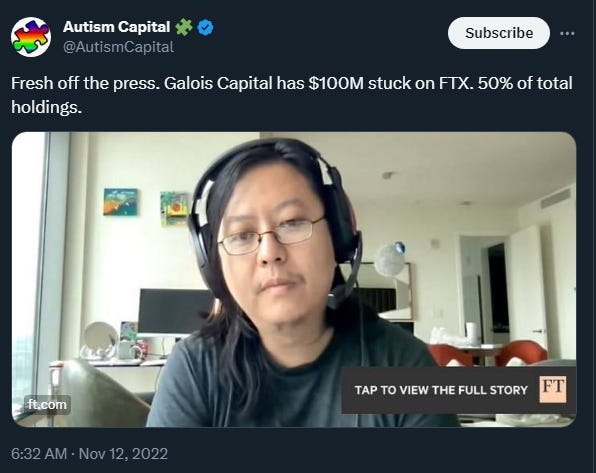
Task: Tap the 'TAP TO VIEW THE FULL STORY' banner
Action: click(459, 390)
